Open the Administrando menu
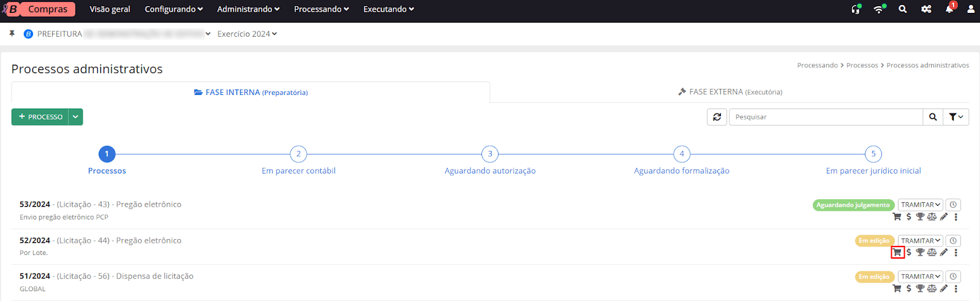Image resolution: width=980 pixels, height=301 pixels. point(248,9)
